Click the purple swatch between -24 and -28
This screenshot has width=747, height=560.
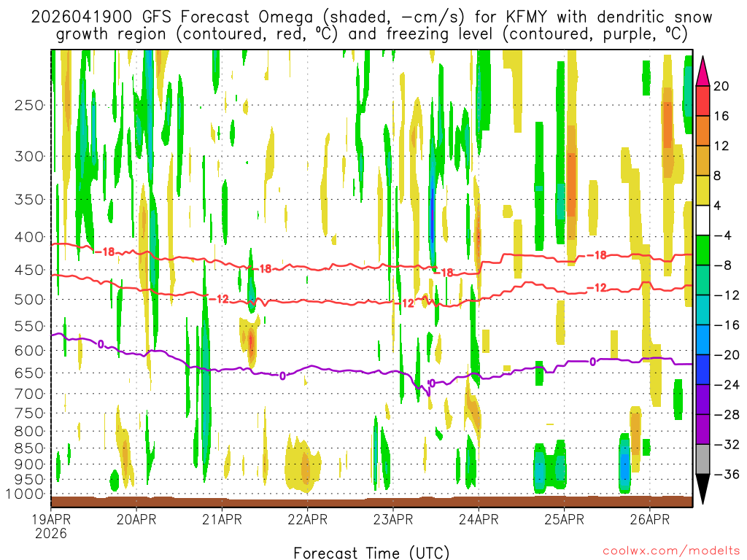pos(703,400)
